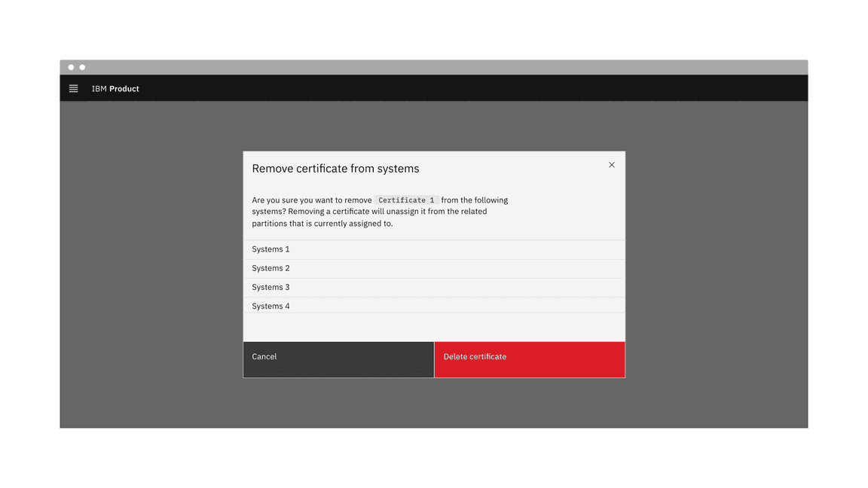
Task: Click the word 'systems' in the message
Action: point(266,212)
